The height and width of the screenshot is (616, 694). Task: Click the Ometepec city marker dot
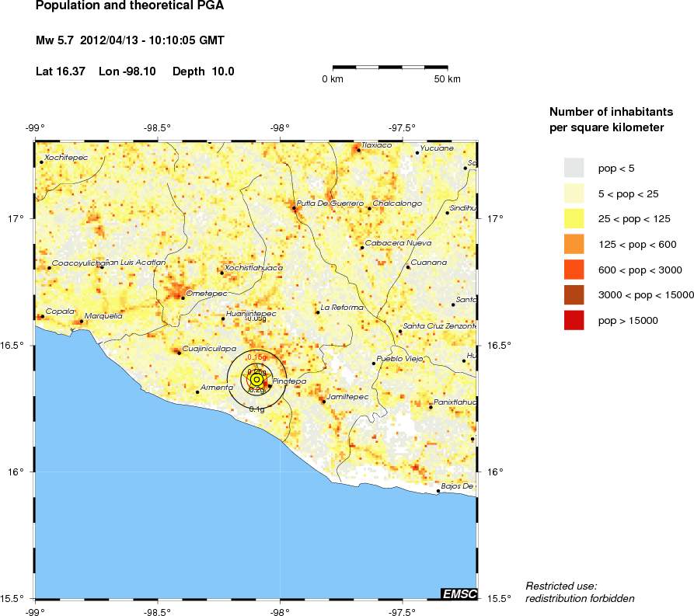point(183,298)
